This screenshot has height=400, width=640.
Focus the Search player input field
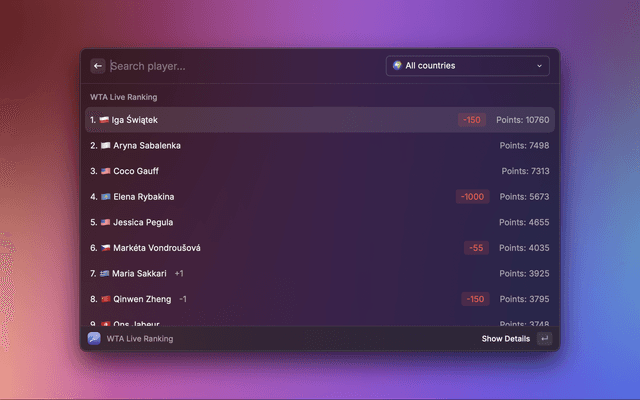pos(240,66)
